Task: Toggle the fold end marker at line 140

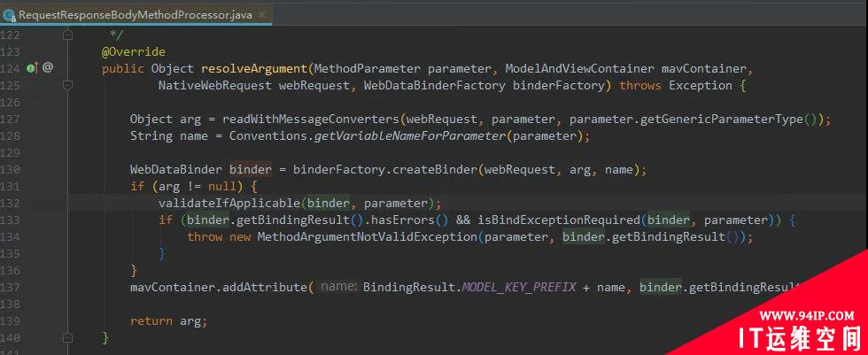Action: (x=67, y=337)
